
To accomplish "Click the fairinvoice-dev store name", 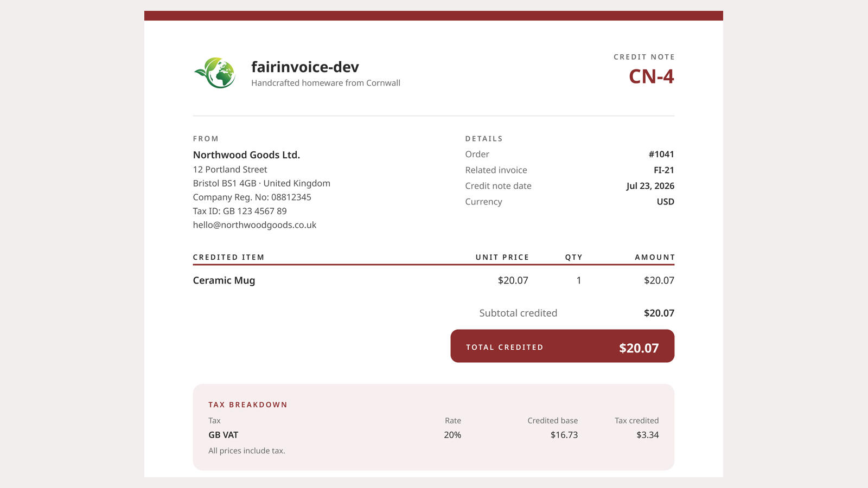I will tap(305, 67).
